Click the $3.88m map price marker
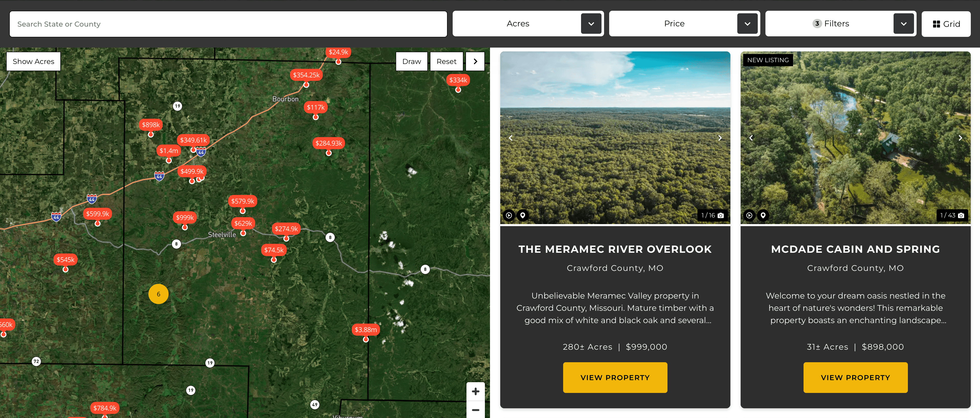 point(366,330)
